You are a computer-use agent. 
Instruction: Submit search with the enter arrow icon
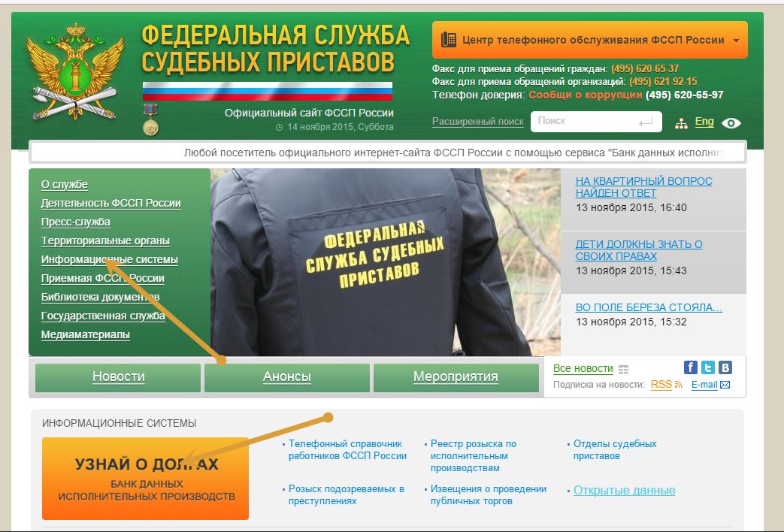pyautogui.click(x=646, y=122)
